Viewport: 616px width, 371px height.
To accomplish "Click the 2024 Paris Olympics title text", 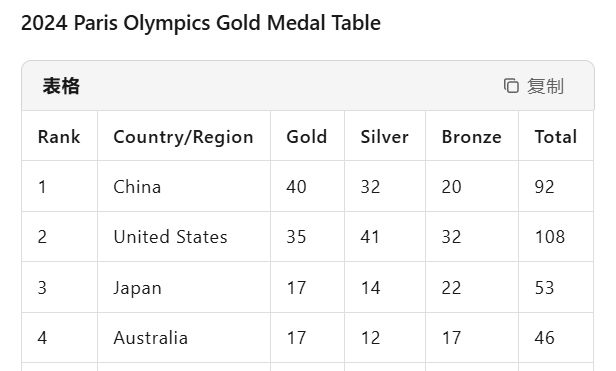I will tap(201, 23).
